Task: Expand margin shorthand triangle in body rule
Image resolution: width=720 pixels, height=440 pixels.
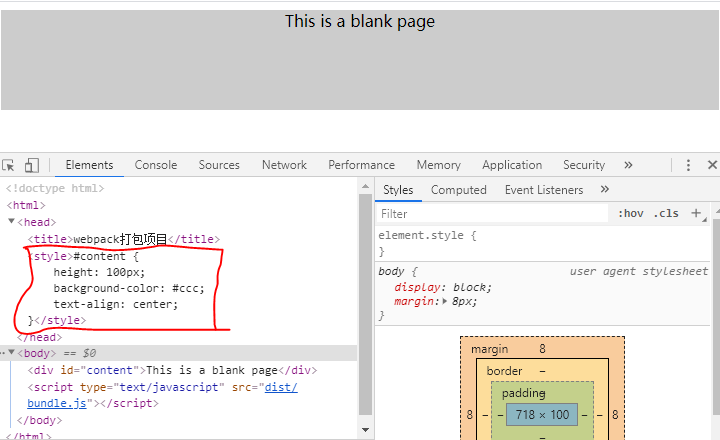Action: [444, 301]
